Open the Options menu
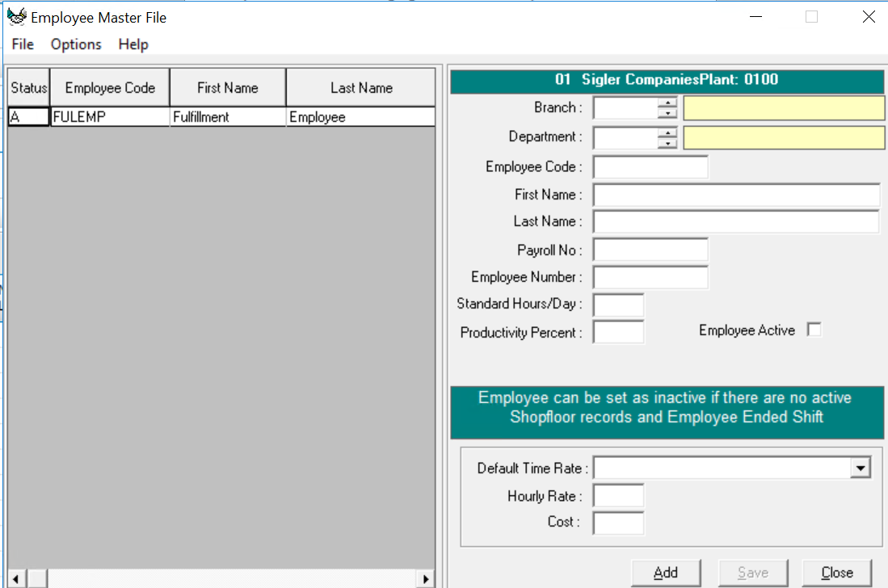The width and height of the screenshot is (888, 588). point(75,44)
